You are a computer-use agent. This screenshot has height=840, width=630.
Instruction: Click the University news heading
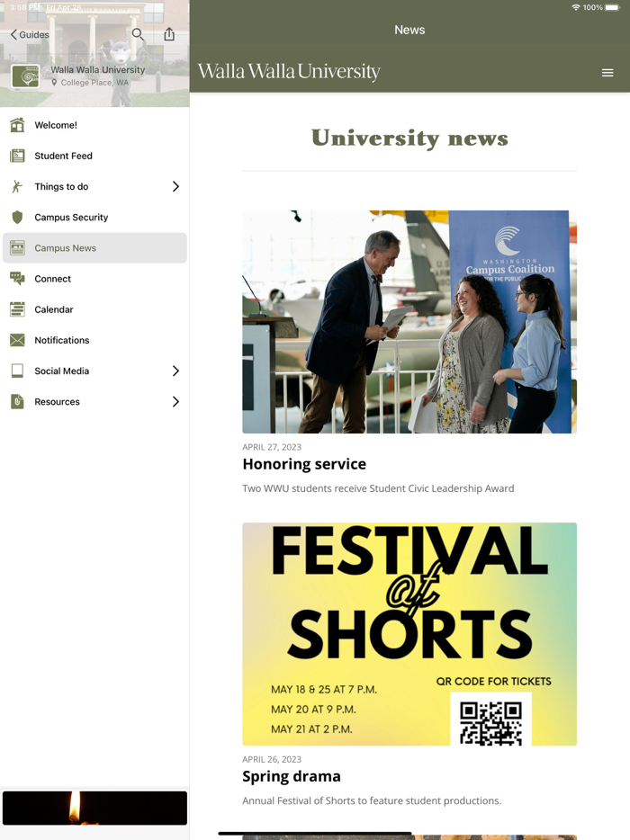(x=409, y=139)
